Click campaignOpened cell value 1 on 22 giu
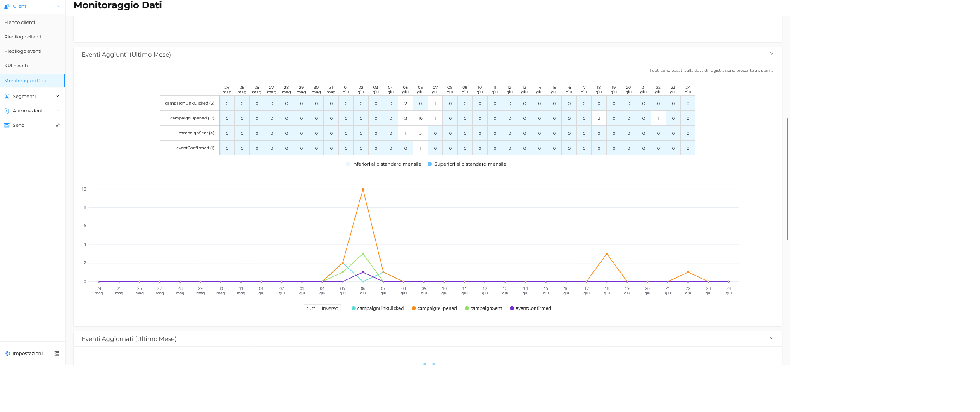The image size is (980, 412). pyautogui.click(x=658, y=118)
